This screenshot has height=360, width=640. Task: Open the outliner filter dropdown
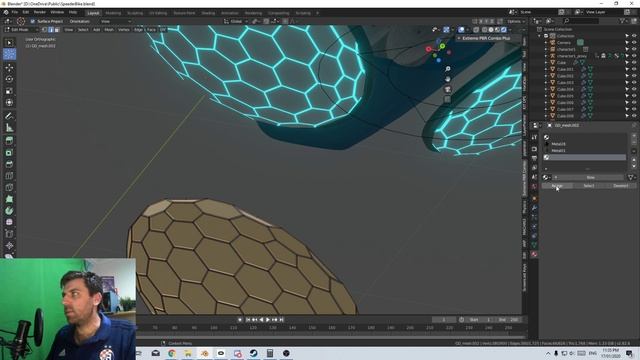624,21
